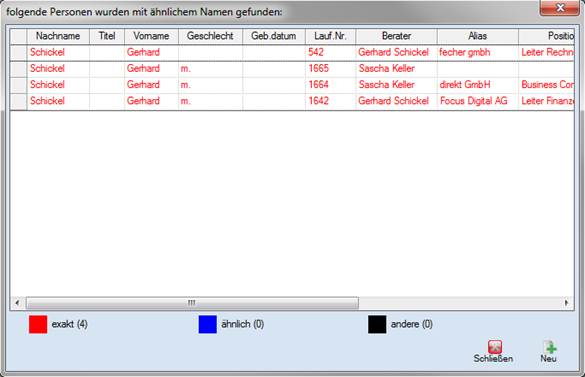Sort by the Alias column header
This screenshot has height=377, width=585.
pos(478,36)
